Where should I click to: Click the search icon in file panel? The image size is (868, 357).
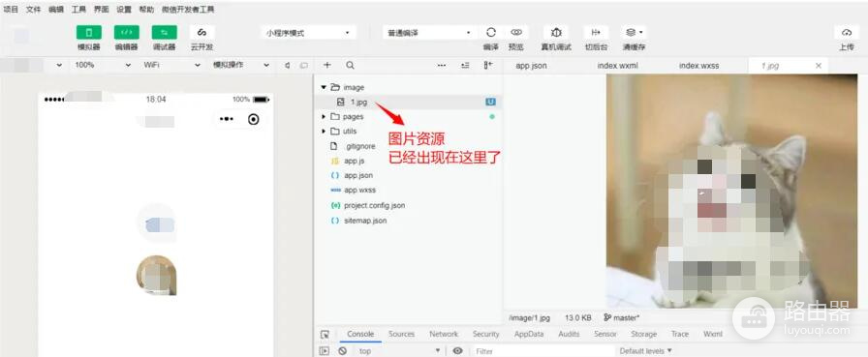click(x=350, y=65)
